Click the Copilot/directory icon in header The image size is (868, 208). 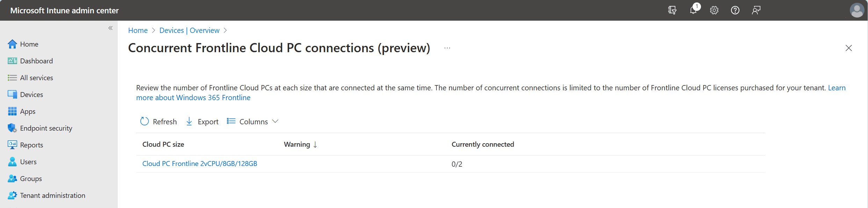[x=672, y=10]
